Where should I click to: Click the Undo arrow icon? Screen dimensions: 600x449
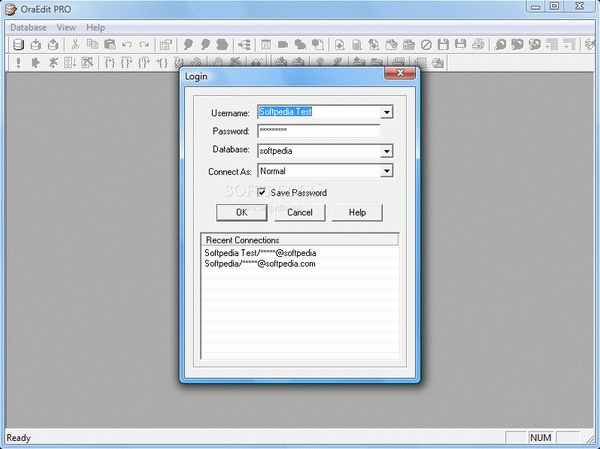(127, 45)
